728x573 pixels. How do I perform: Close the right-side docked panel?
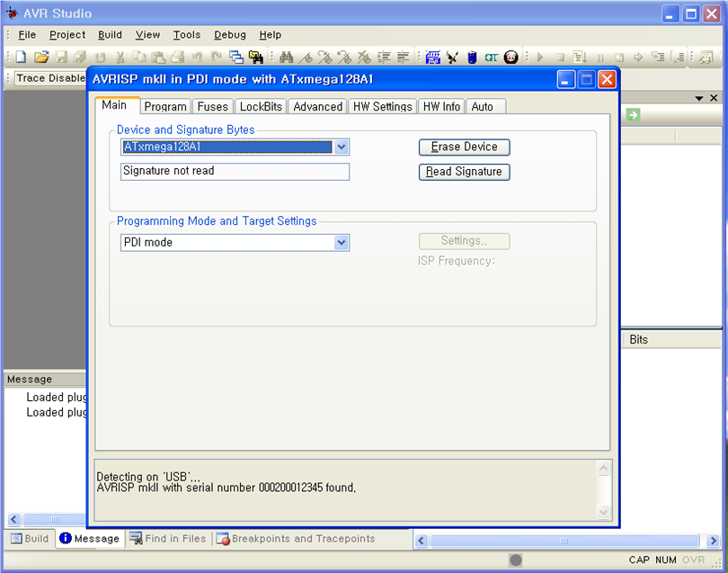tap(714, 98)
